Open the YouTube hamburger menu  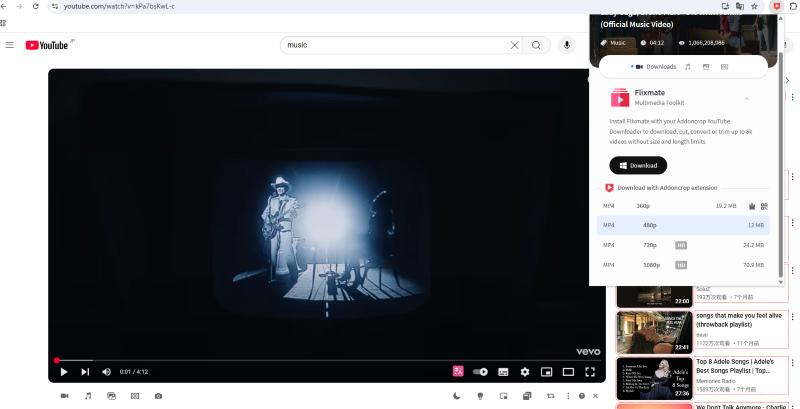[x=9, y=45]
